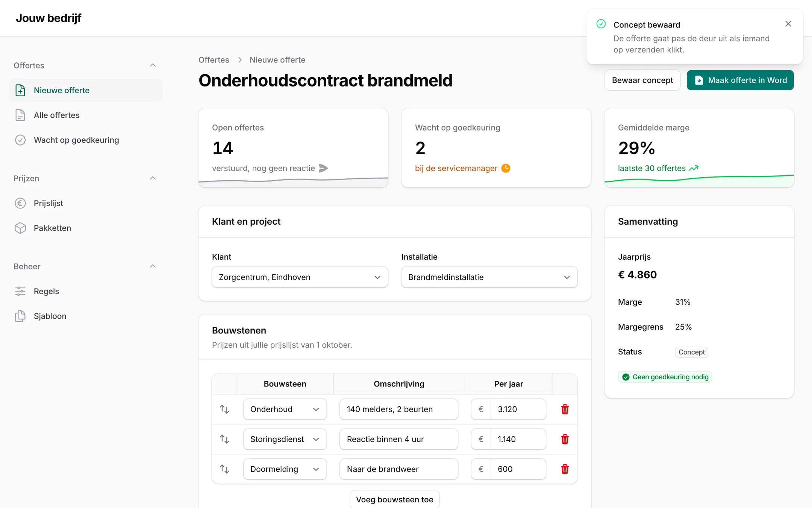Edit the Naar de brandweer field

[399, 469]
